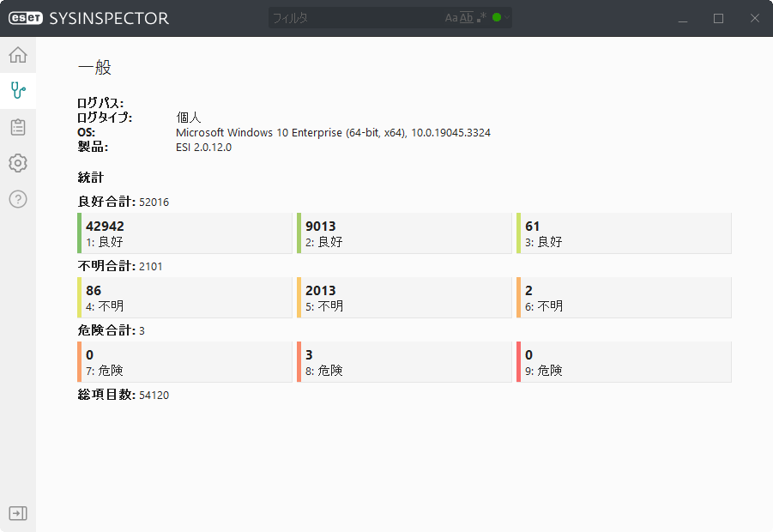Open the clipboard log list icon
773x532 pixels.
(18, 127)
